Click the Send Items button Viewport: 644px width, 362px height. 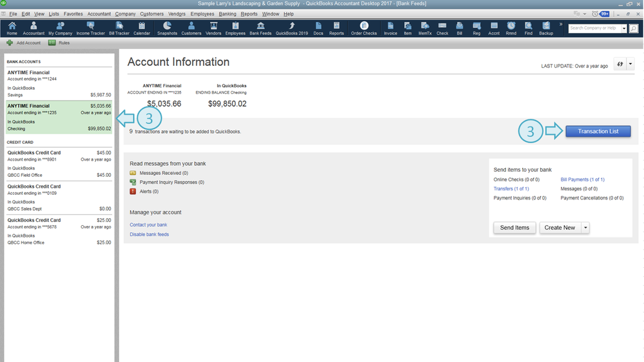(x=514, y=228)
